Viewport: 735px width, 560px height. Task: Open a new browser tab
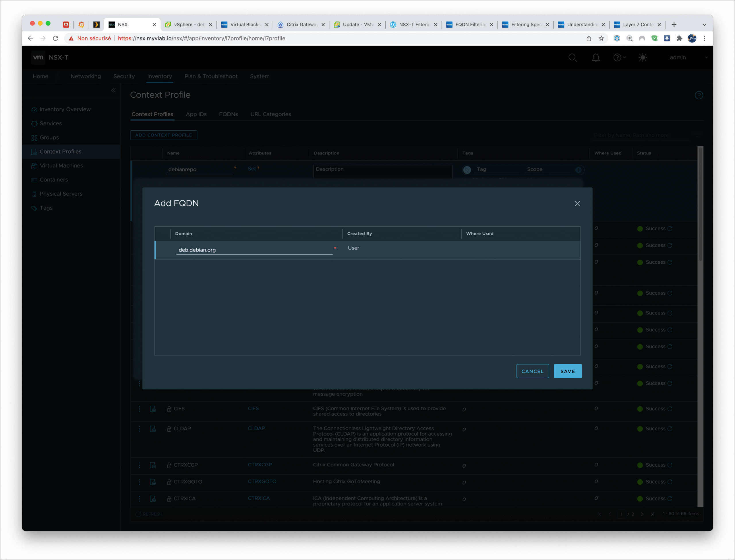coord(674,25)
